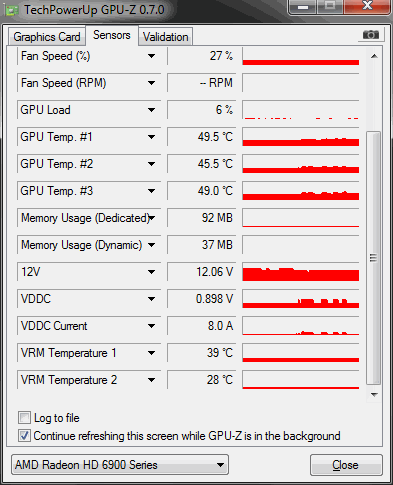Open the AMD Radeon HD 6900 Series selector
Screen dimensions: 393x485
pos(120,464)
